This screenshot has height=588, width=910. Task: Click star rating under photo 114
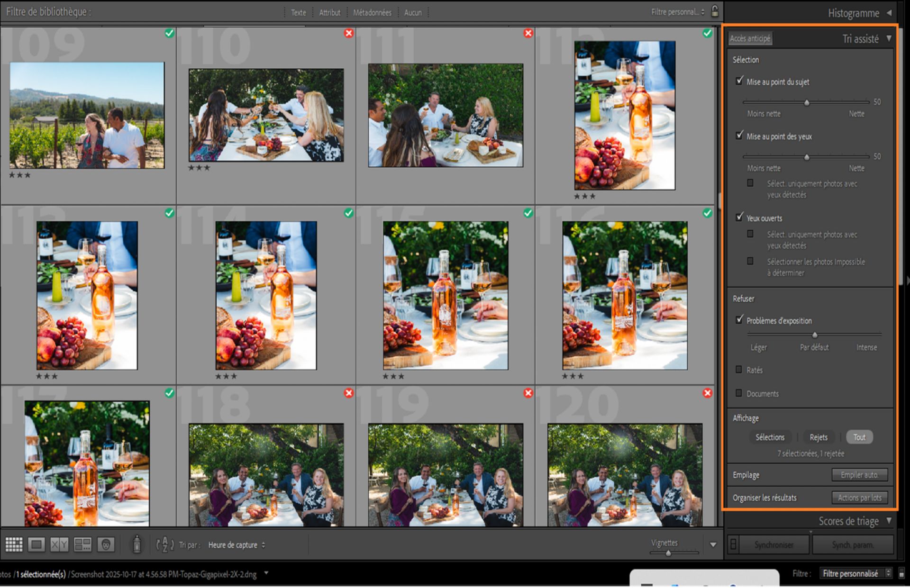(x=226, y=376)
